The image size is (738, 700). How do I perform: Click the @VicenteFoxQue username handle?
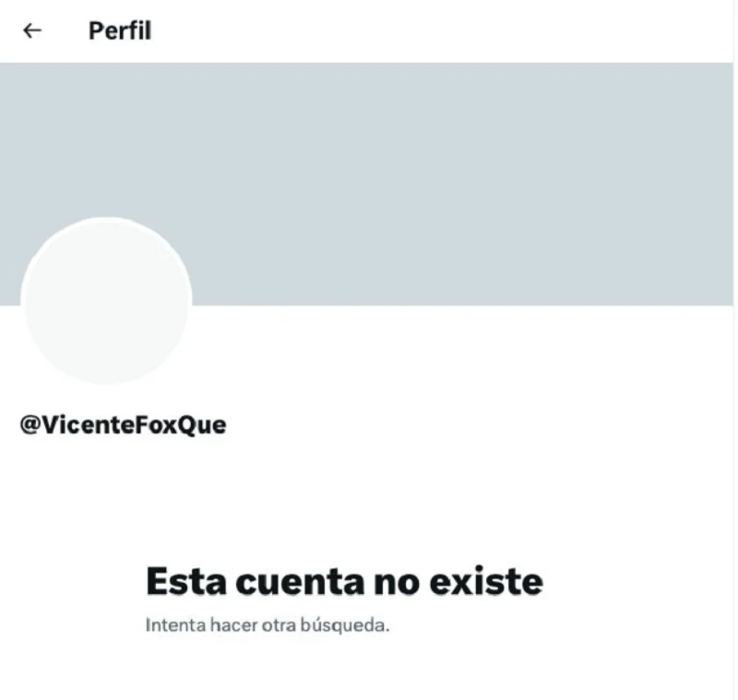tap(123, 425)
